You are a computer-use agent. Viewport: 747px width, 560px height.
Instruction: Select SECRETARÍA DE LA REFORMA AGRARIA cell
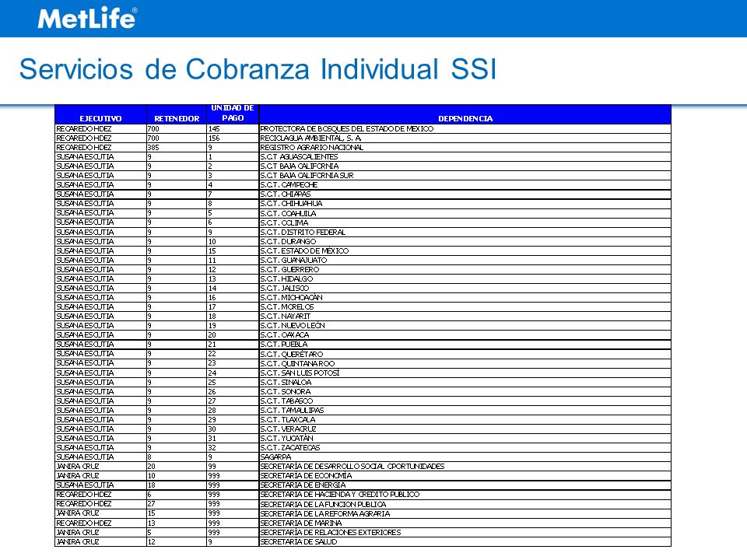tap(465, 513)
